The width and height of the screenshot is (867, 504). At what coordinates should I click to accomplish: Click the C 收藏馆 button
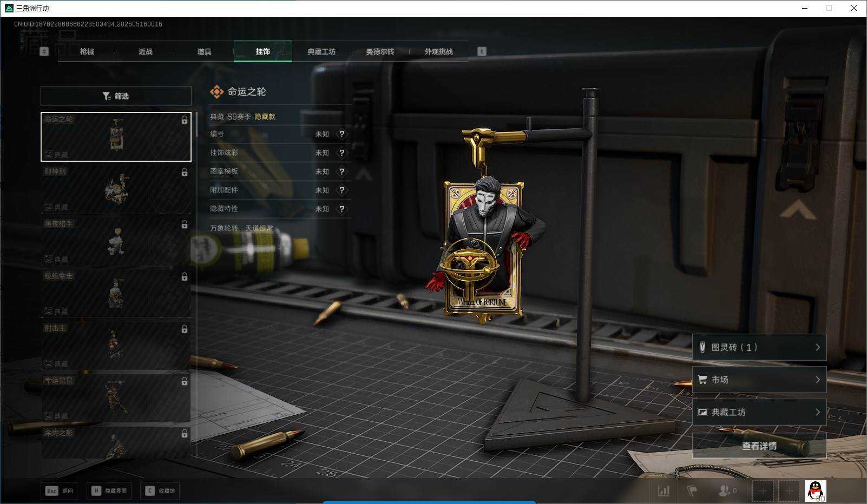click(x=160, y=490)
